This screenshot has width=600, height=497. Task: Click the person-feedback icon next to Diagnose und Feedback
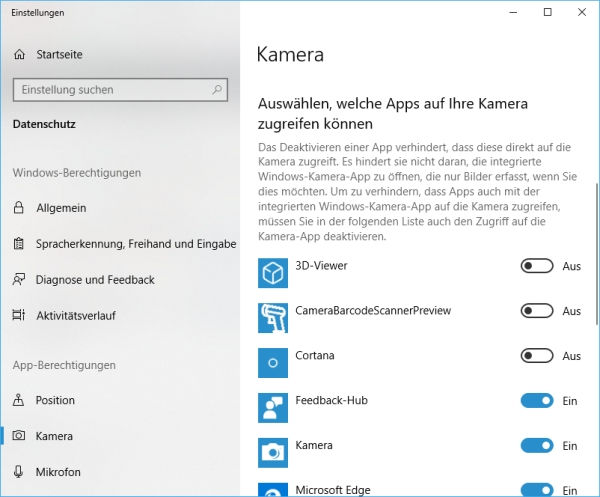[x=19, y=280]
